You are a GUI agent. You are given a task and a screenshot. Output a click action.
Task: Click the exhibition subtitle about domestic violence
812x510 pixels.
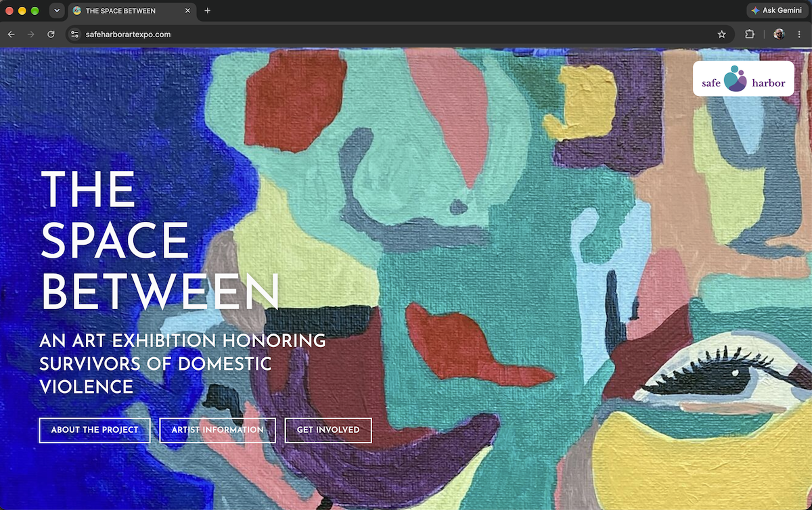tap(183, 364)
